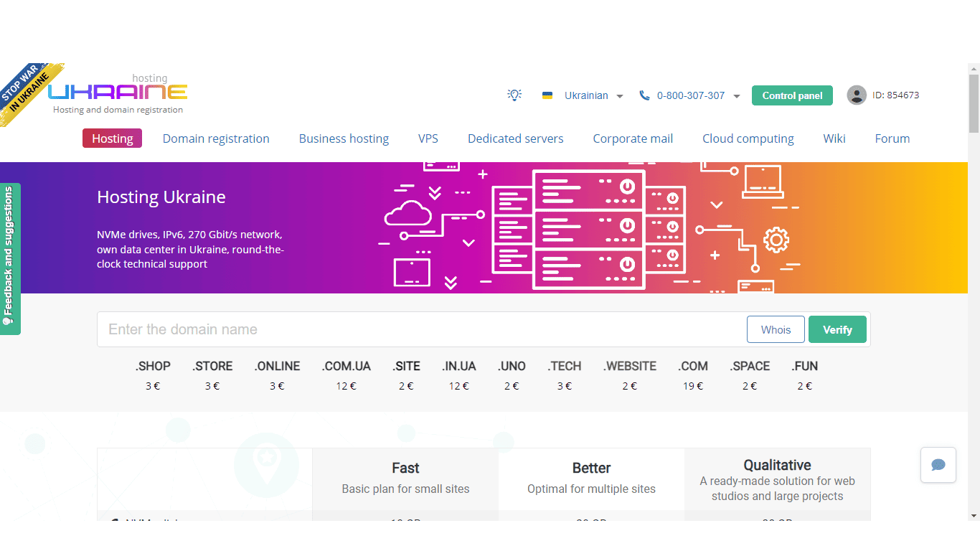
Task: Open the user account avatar icon
Action: point(857,95)
